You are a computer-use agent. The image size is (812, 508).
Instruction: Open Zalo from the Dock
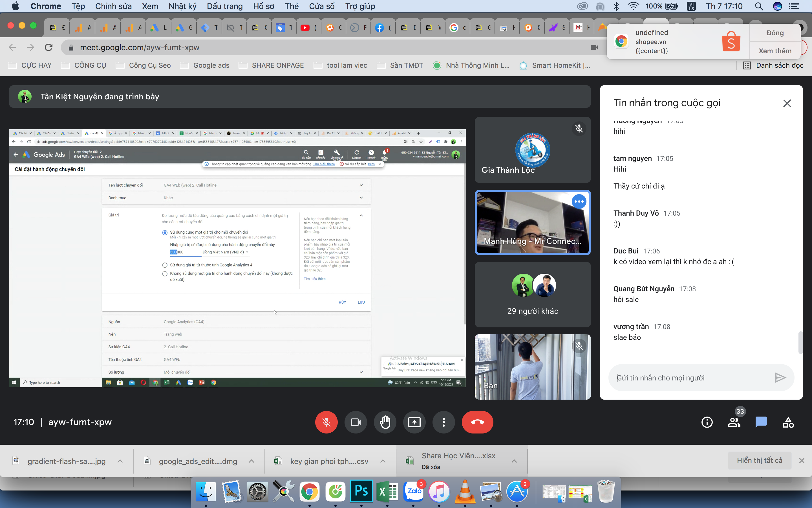[x=414, y=492]
